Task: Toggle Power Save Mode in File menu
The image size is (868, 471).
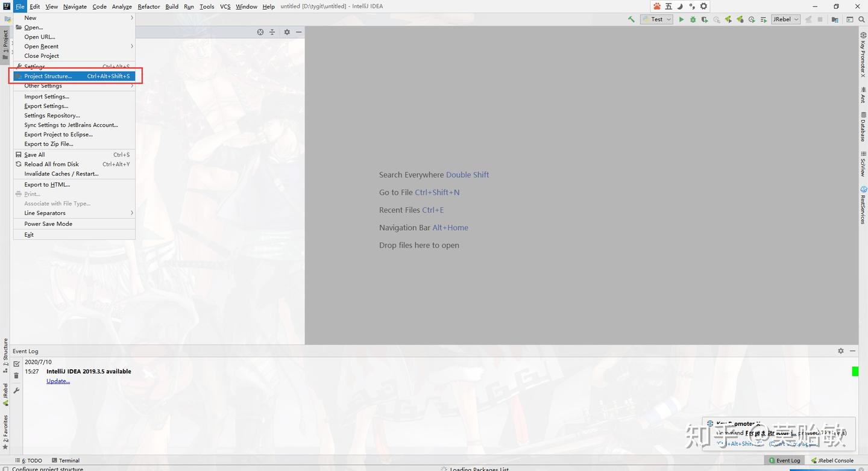Action: pyautogui.click(x=48, y=223)
